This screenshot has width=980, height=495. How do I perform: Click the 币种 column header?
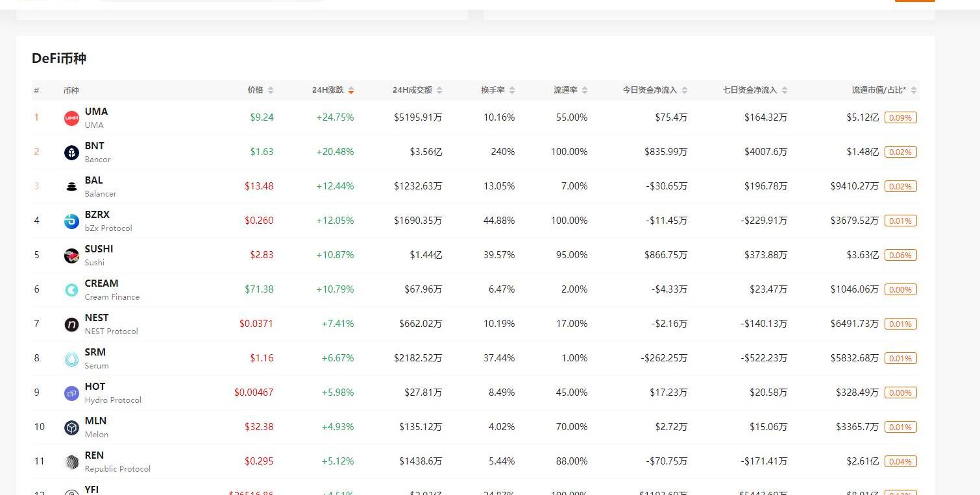click(x=71, y=90)
